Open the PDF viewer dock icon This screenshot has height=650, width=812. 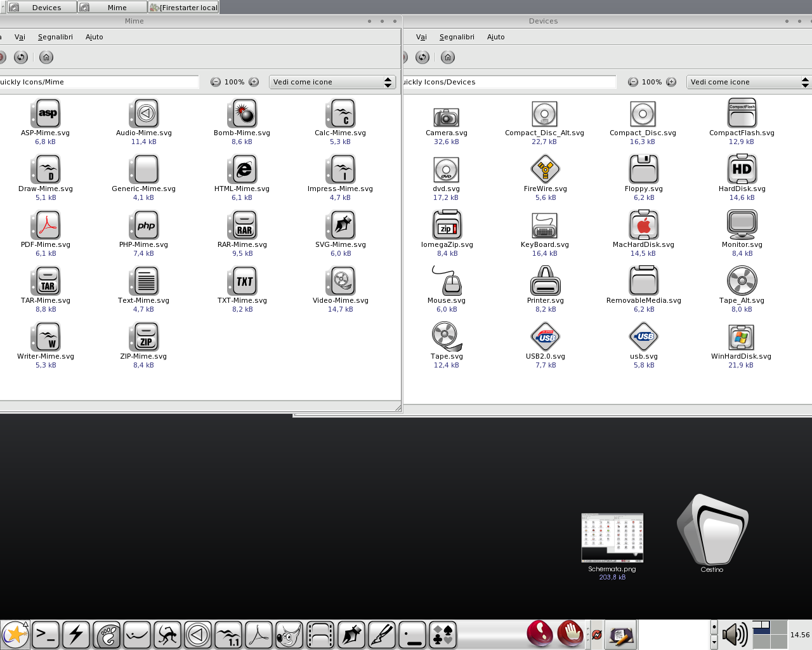[x=259, y=634]
